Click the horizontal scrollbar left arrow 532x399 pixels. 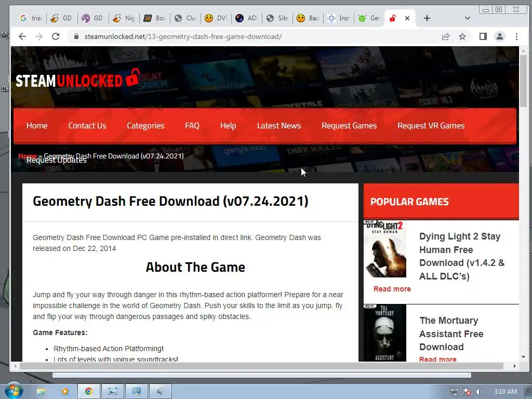click(x=15, y=366)
